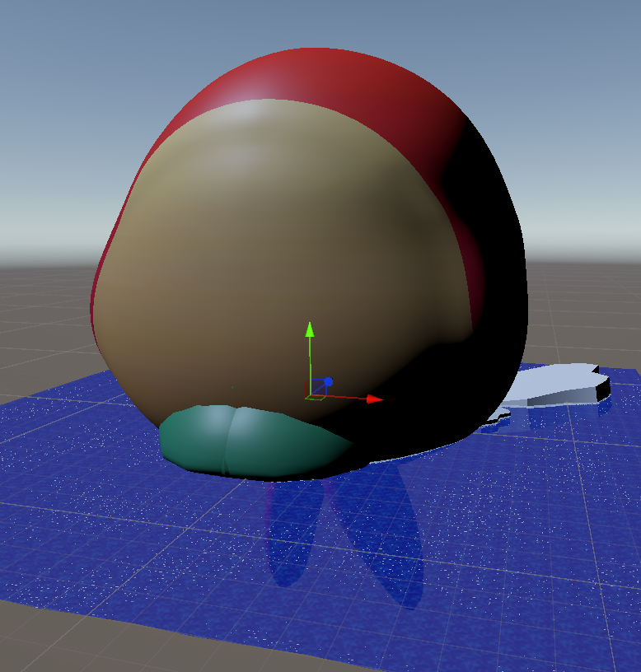The width and height of the screenshot is (641, 672).
Task: Select the red X-axis arrow of the move gizmo
Action: click(374, 399)
